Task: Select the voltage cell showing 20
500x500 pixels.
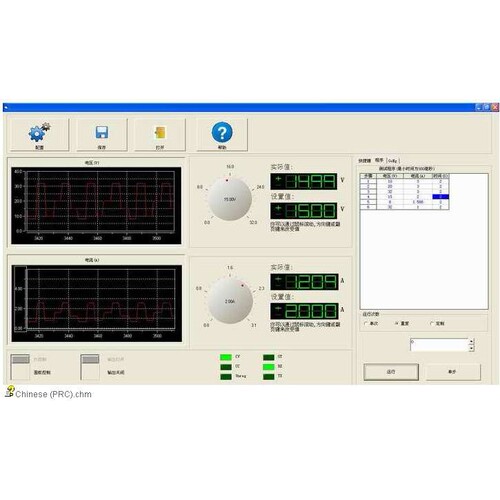Action: click(x=390, y=187)
